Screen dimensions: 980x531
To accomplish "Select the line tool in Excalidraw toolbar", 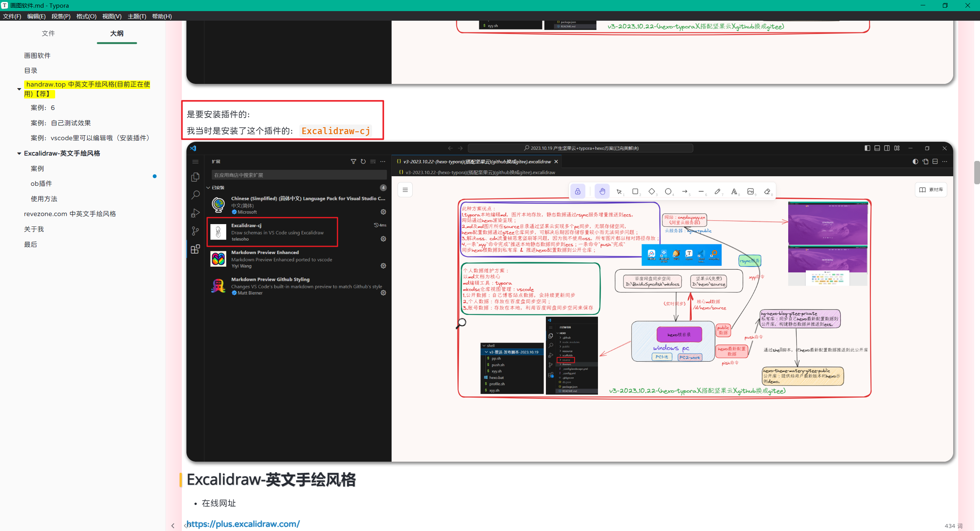I will pos(701,191).
